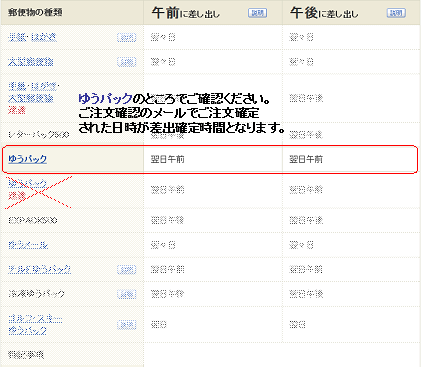This screenshot has width=421, height=367.
Task: Click 説明 button in チルドゆうパック row
Action: click(127, 269)
